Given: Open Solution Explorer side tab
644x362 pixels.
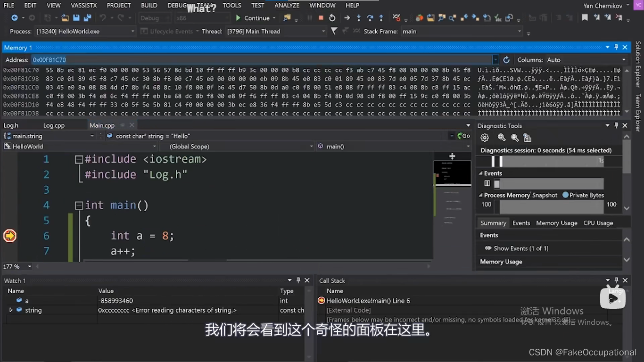Looking at the screenshot, I should [x=638, y=64].
